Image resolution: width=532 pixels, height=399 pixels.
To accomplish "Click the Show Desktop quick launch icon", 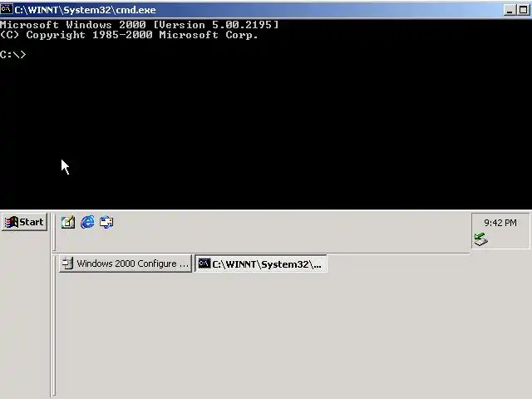I will point(68,222).
